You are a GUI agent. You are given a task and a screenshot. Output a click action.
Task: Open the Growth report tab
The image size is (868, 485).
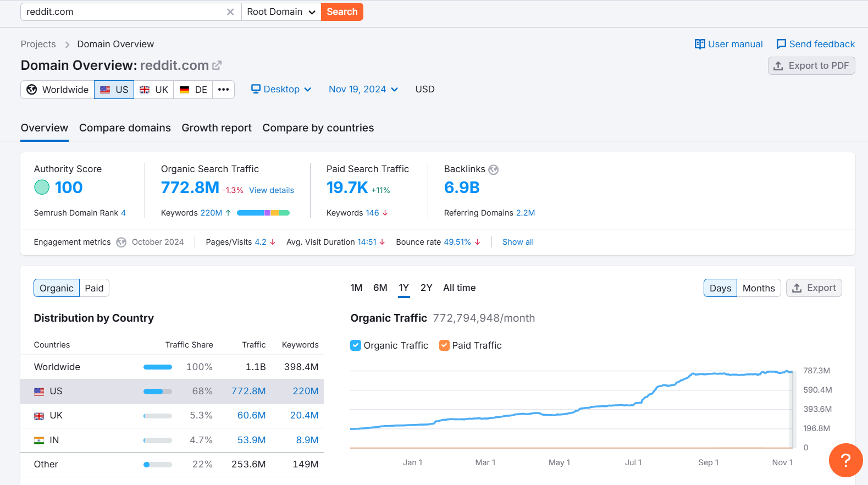(x=217, y=128)
